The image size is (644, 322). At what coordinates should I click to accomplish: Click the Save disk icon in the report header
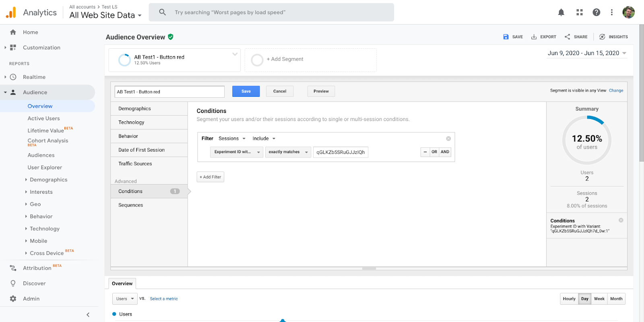(506, 37)
